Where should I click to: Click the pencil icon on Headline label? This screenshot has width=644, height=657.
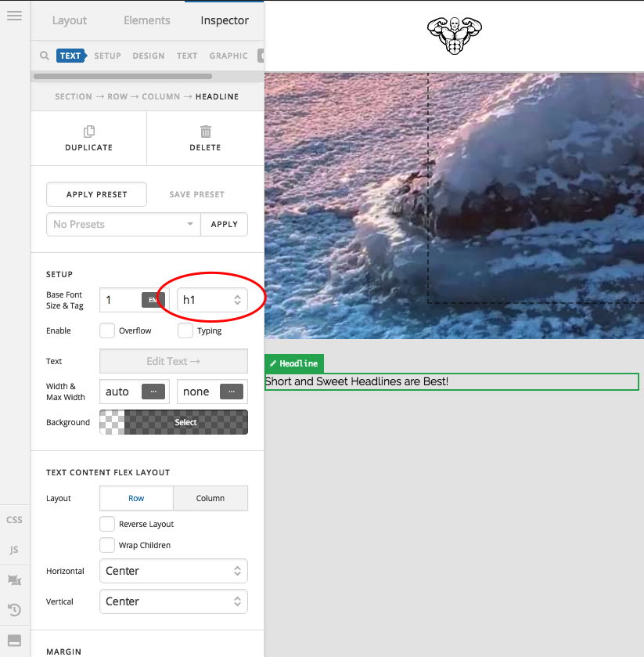point(273,363)
